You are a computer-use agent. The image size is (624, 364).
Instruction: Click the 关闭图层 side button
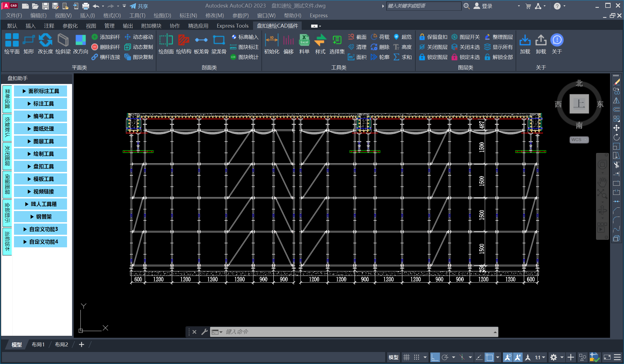pyautogui.click(x=7, y=156)
